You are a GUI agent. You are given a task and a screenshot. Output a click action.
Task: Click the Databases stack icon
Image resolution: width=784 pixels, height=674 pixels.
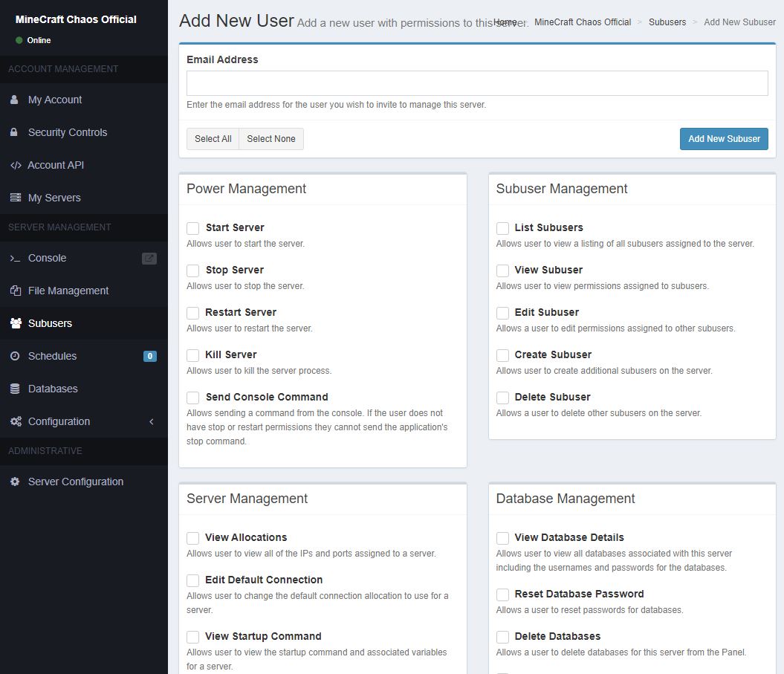15,389
